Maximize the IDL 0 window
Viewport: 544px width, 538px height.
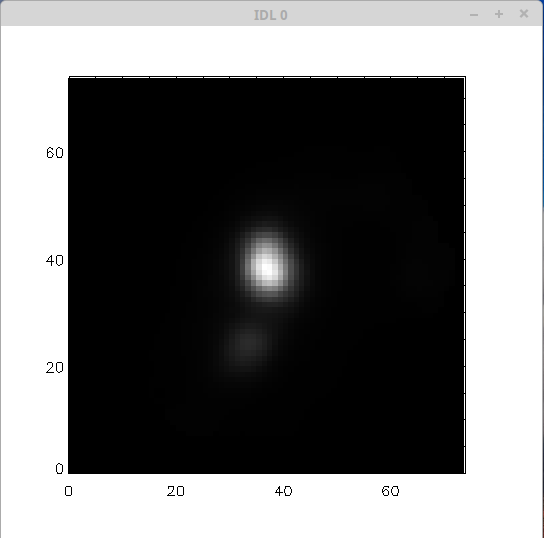[x=499, y=14]
